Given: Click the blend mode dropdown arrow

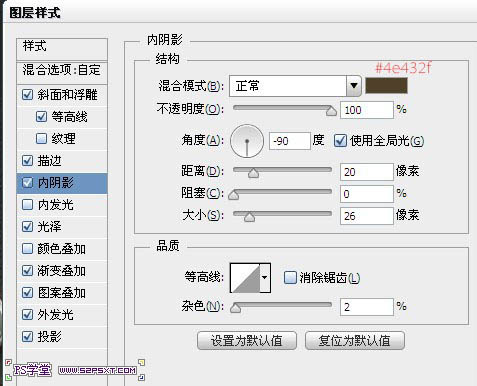Looking at the screenshot, I should pos(354,86).
